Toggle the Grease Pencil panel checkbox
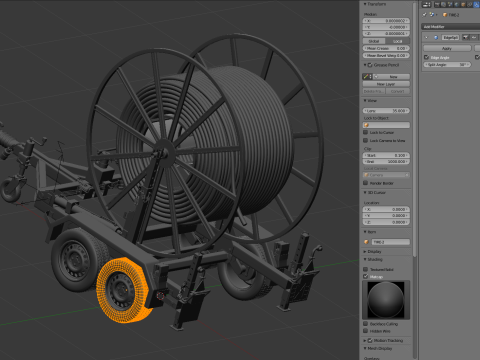This screenshot has width=480, height=360. (370, 65)
